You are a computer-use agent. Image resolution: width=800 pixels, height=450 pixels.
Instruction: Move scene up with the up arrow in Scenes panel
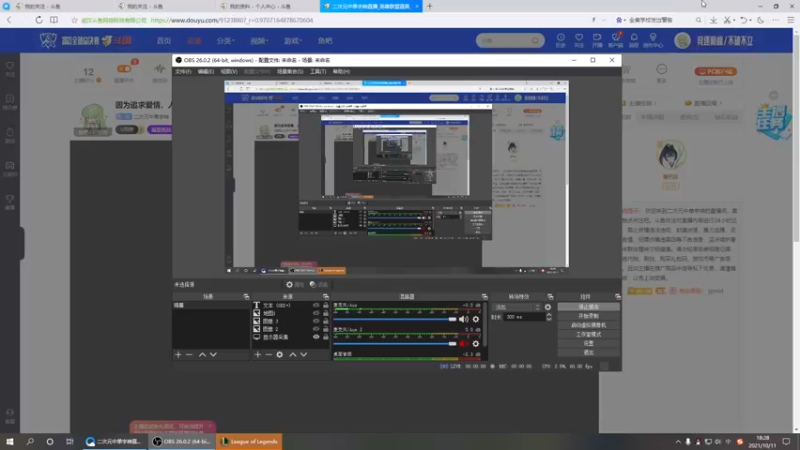pos(202,355)
